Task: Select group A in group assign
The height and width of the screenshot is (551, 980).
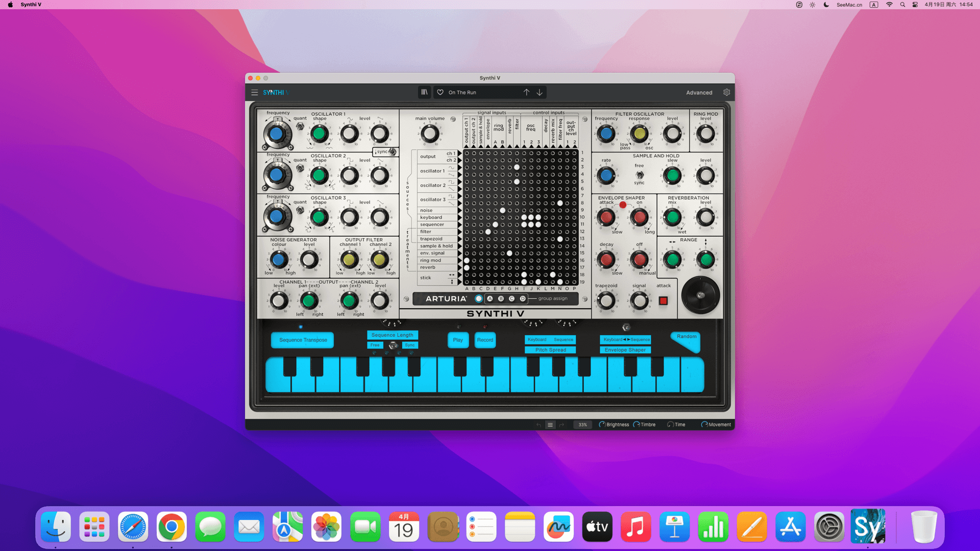Action: (490, 298)
